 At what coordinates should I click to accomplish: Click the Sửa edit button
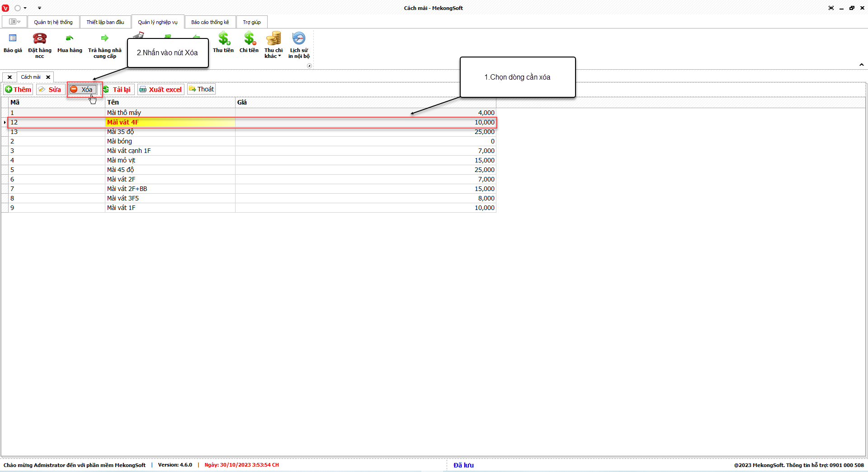[50, 90]
